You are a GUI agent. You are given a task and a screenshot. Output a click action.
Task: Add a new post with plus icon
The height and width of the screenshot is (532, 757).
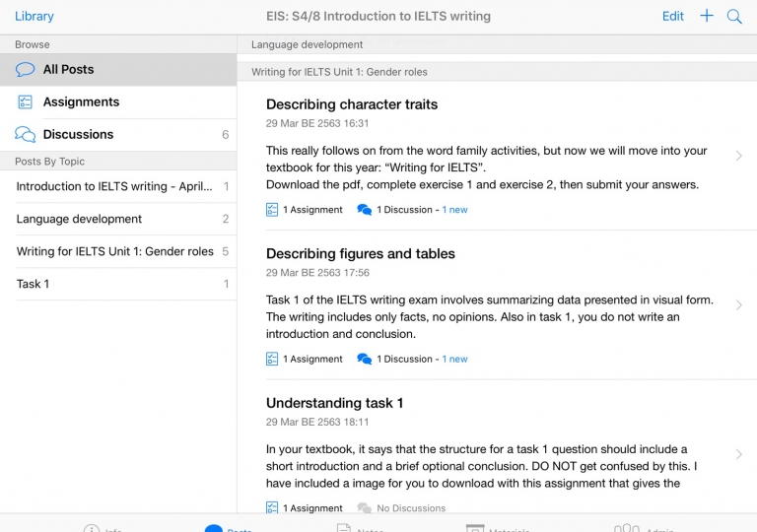(x=707, y=16)
